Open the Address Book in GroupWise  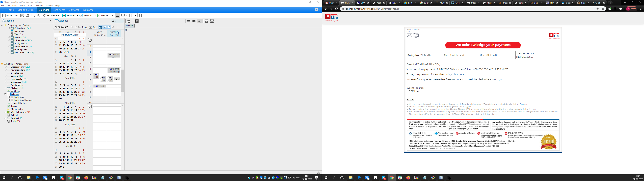[x=11, y=15]
